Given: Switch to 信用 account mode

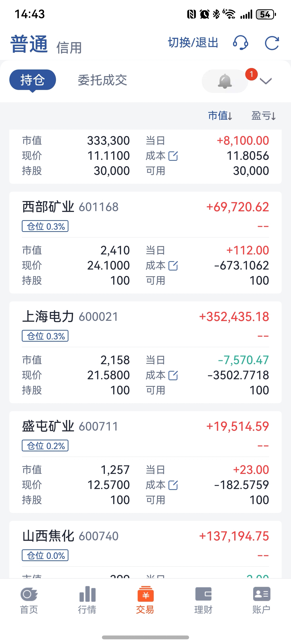Looking at the screenshot, I should [69, 47].
